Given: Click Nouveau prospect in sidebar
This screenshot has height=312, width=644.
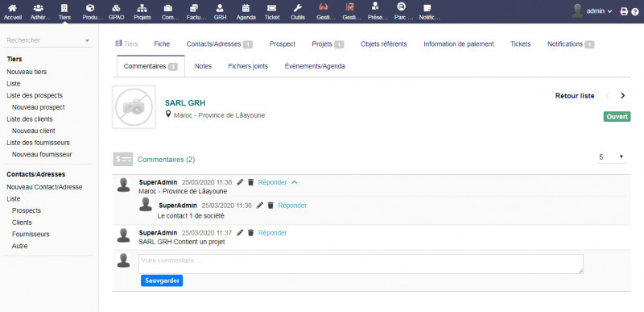Looking at the screenshot, I should (x=38, y=107).
